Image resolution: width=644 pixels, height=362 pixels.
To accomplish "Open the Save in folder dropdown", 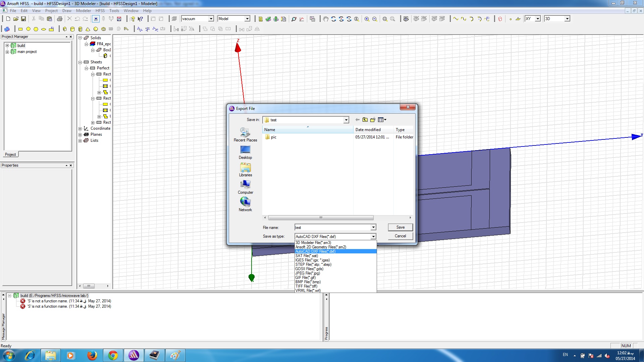I will 346,120.
